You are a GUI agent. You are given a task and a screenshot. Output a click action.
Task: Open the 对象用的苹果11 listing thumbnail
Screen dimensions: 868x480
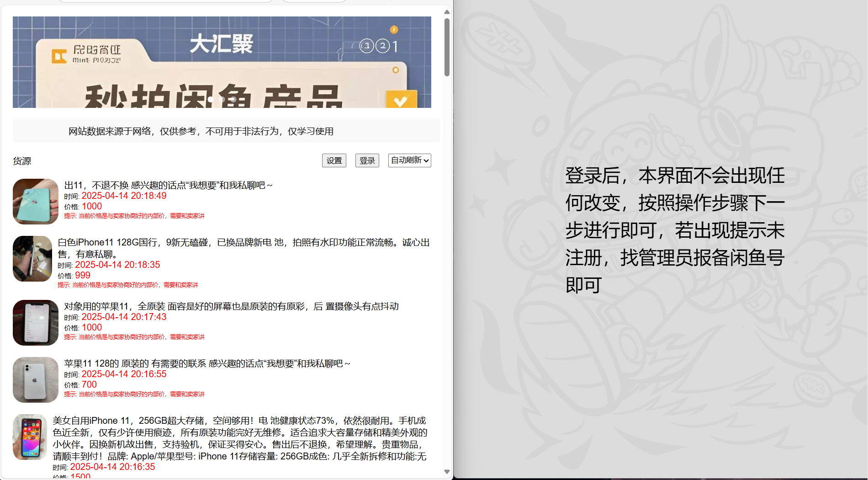click(36, 323)
